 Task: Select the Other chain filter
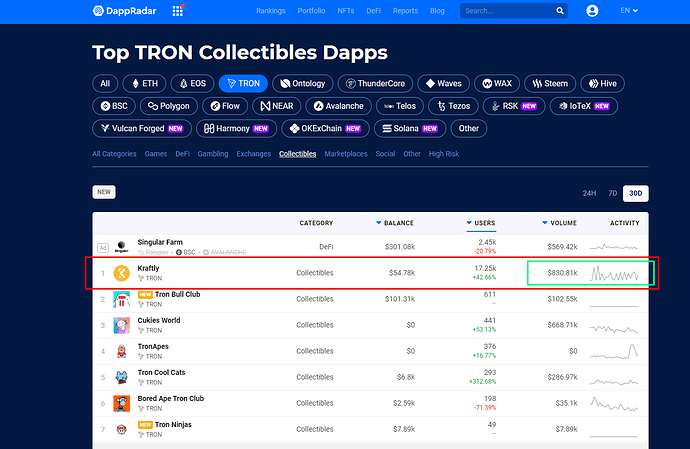tap(469, 129)
